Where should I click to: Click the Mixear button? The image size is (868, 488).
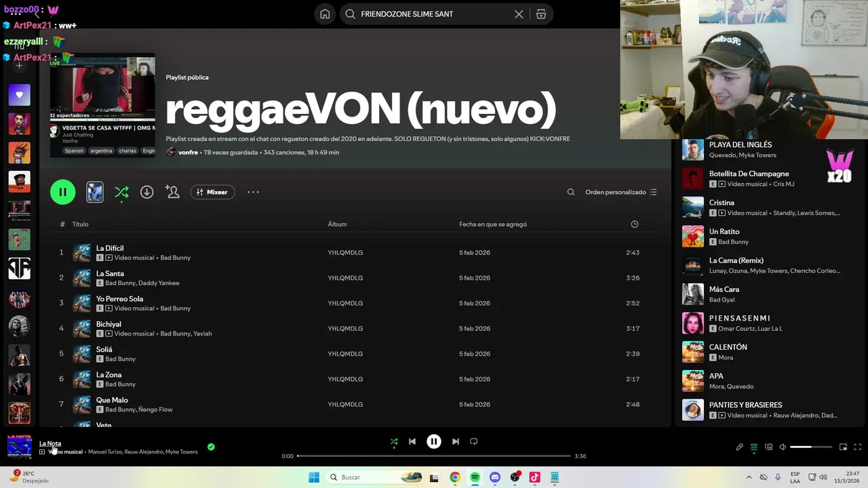tap(213, 192)
